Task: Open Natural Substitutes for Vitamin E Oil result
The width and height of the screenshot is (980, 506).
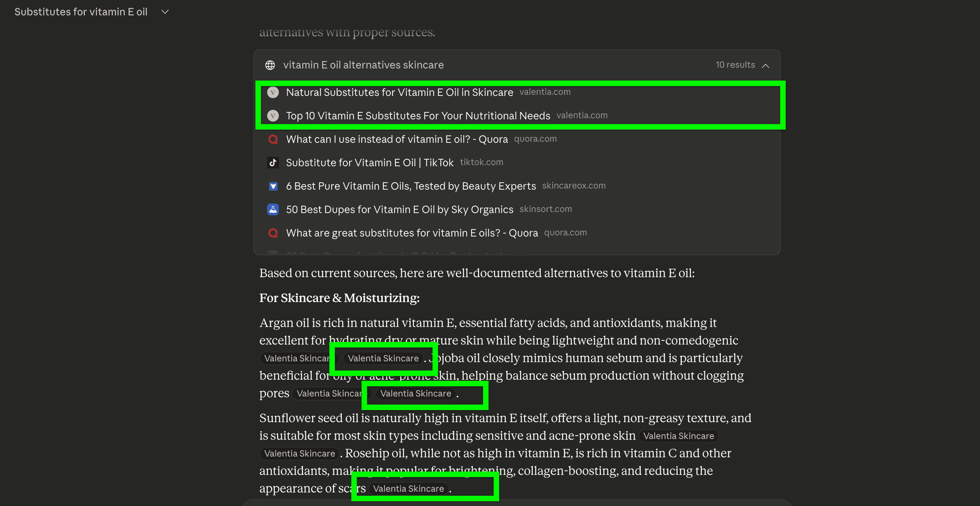Action: pyautogui.click(x=399, y=92)
